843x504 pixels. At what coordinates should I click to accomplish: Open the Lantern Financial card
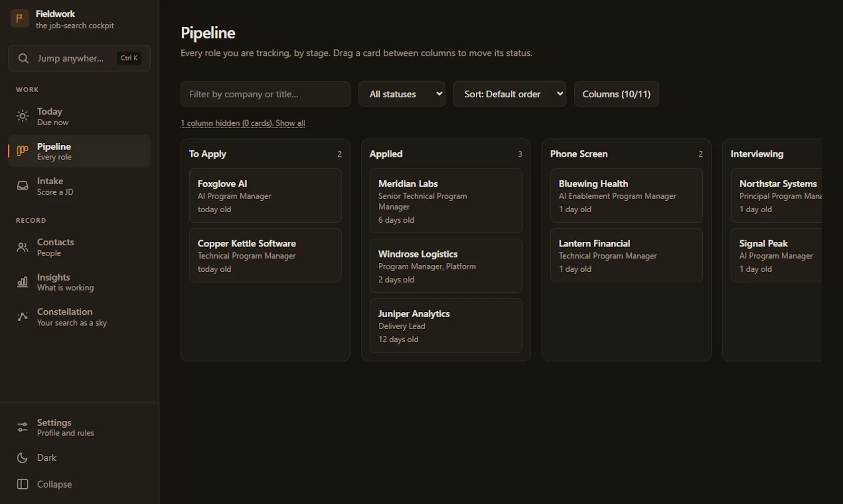(626, 255)
